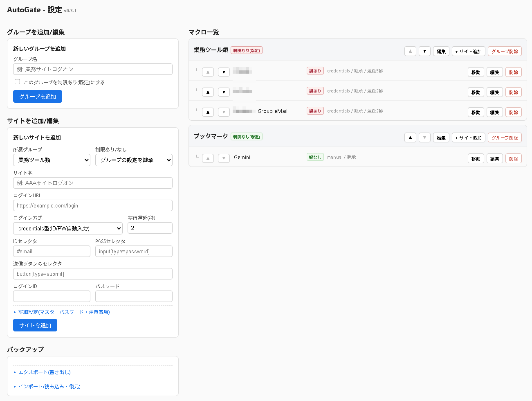Click 移動 on the 遅延5秒 site row
532x401 pixels.
[x=476, y=72]
